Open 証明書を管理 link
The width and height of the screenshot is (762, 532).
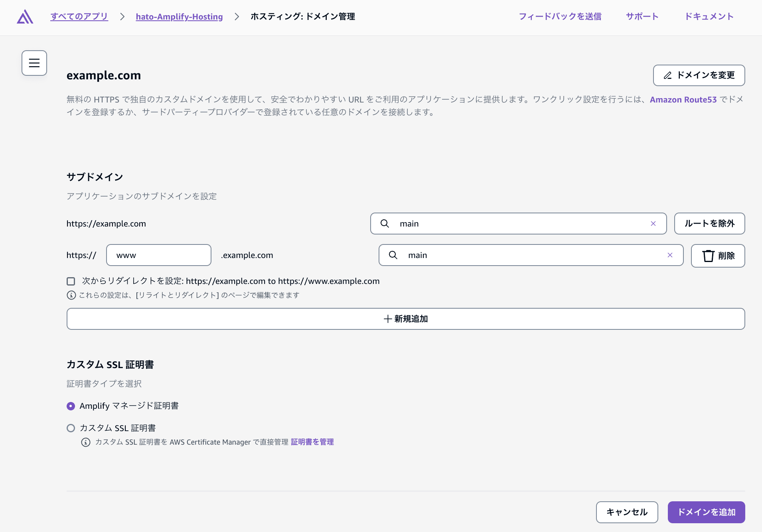[x=312, y=442]
